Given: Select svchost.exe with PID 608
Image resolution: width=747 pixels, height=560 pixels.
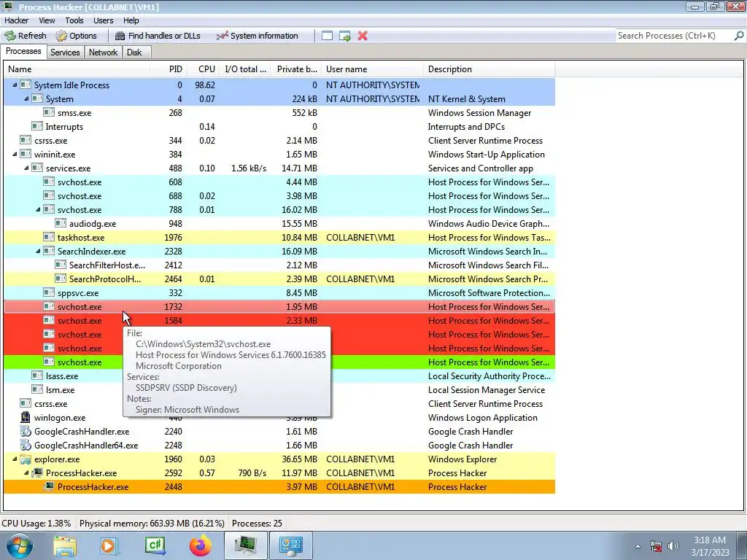Looking at the screenshot, I should [279, 182].
